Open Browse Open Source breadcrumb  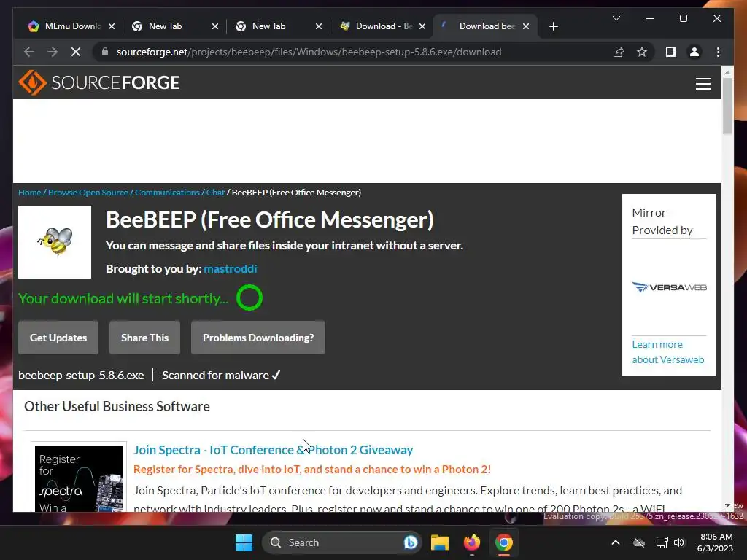click(88, 192)
